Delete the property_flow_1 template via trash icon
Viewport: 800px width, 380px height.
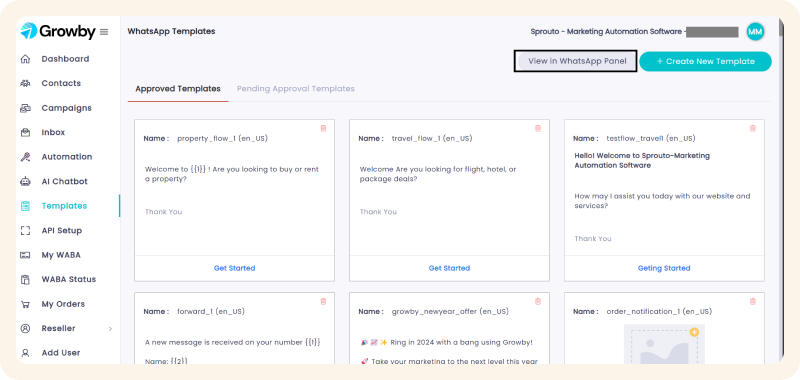pos(323,129)
